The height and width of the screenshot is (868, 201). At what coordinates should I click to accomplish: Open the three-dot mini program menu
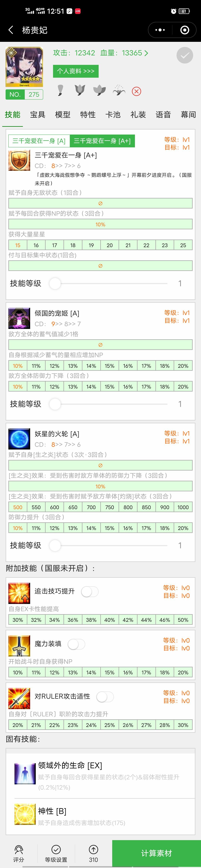click(160, 30)
